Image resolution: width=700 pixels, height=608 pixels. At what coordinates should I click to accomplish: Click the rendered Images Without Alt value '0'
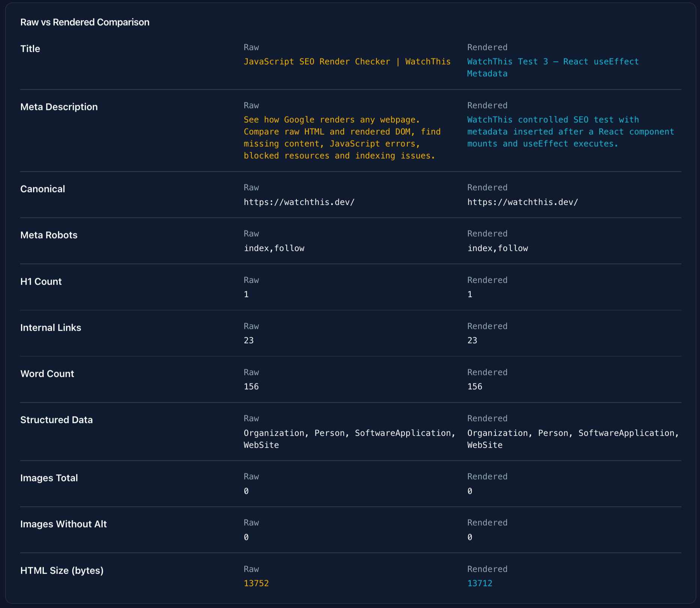(470, 537)
